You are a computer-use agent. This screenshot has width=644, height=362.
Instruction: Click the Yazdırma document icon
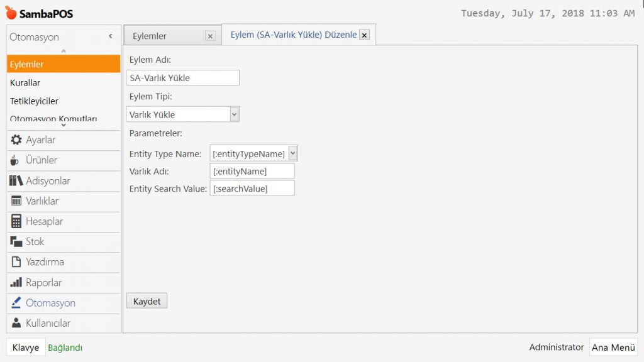point(16,262)
